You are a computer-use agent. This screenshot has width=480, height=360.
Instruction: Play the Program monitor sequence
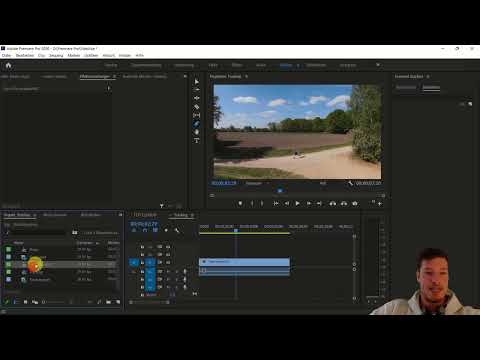(x=298, y=203)
